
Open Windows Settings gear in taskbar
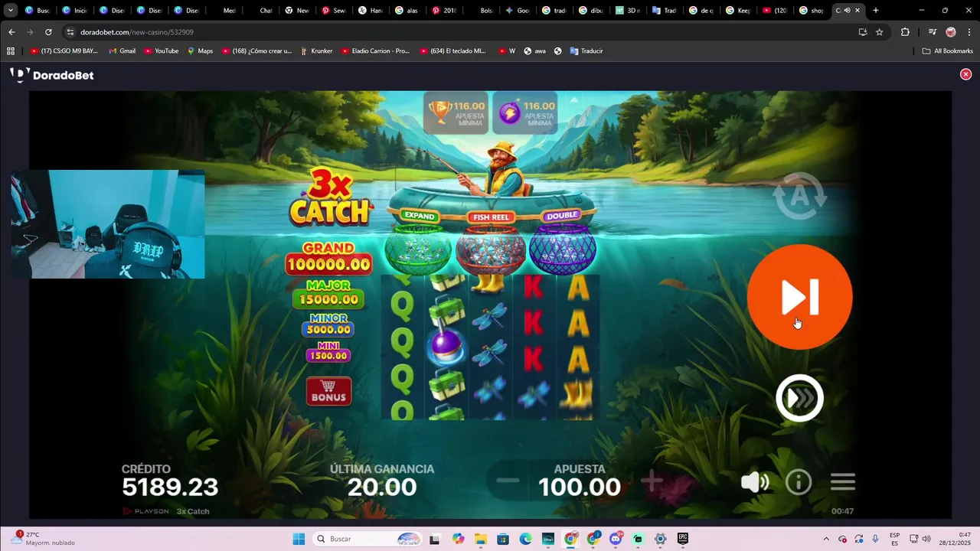[660, 539]
